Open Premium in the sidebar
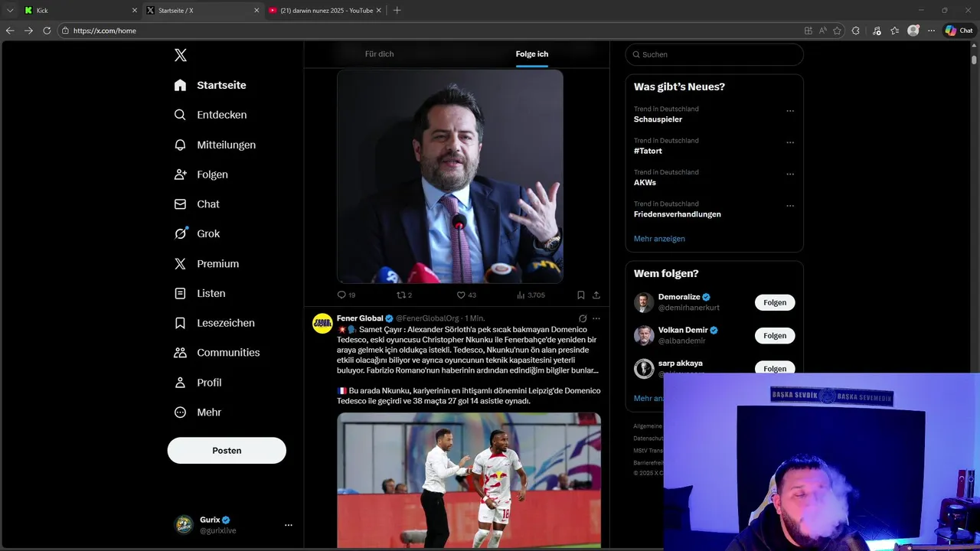The image size is (980, 551). tap(207, 264)
